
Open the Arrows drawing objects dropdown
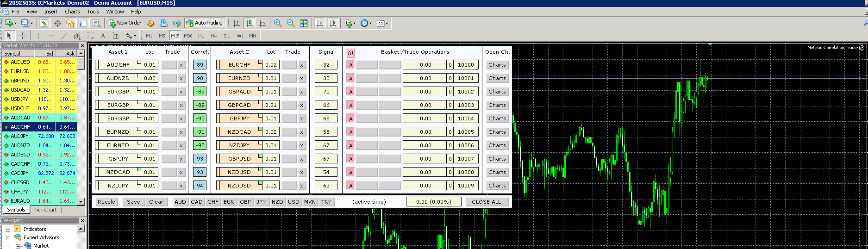point(131,36)
